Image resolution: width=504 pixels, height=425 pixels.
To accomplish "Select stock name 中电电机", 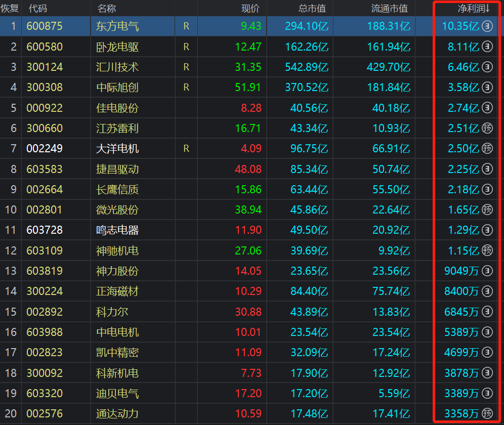I will pyautogui.click(x=117, y=332).
